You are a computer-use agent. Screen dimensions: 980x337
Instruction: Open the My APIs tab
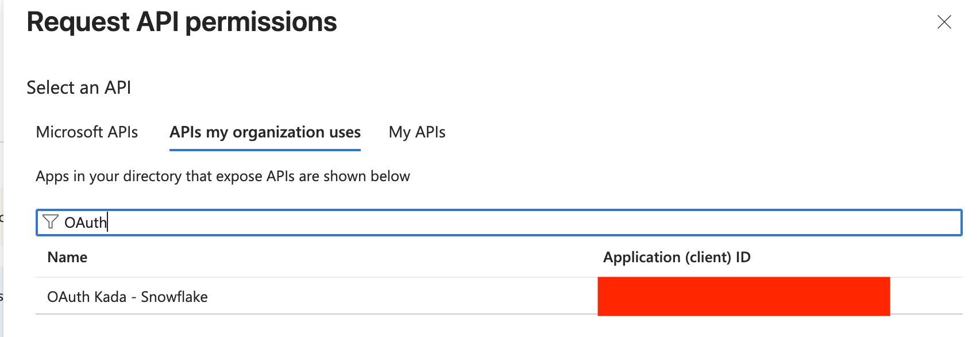pyautogui.click(x=416, y=132)
